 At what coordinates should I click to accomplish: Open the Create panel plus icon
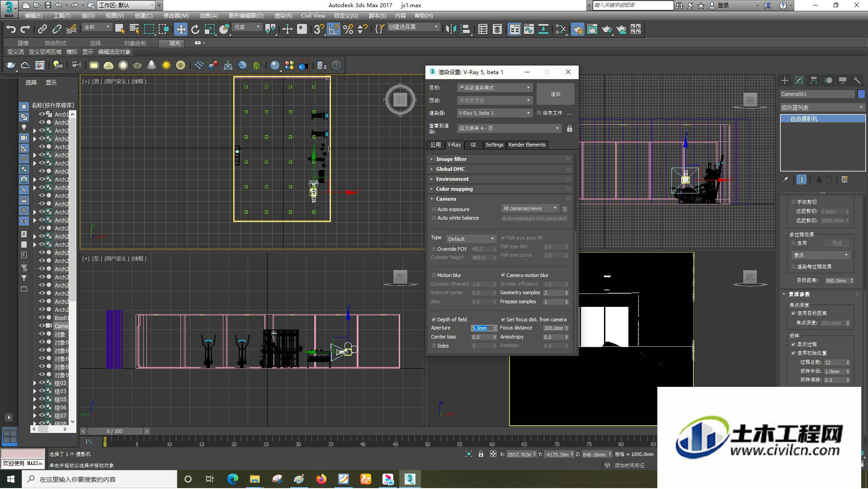785,80
